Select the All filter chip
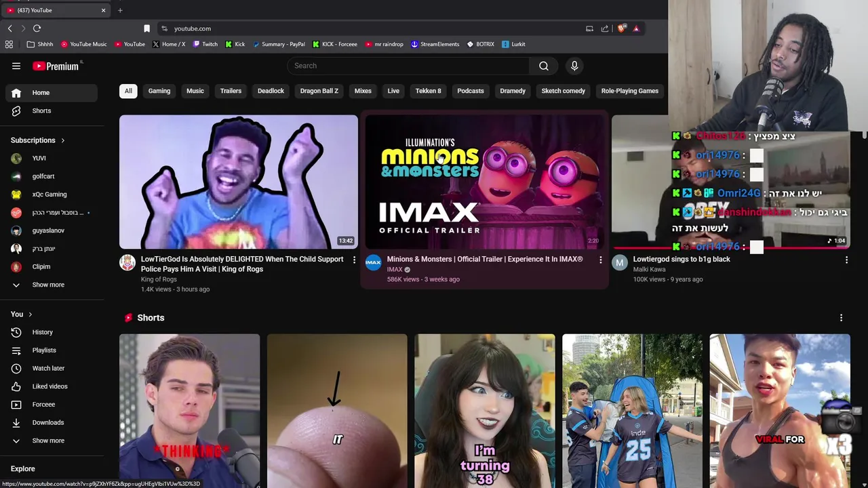The image size is (868, 488). pos(128,91)
